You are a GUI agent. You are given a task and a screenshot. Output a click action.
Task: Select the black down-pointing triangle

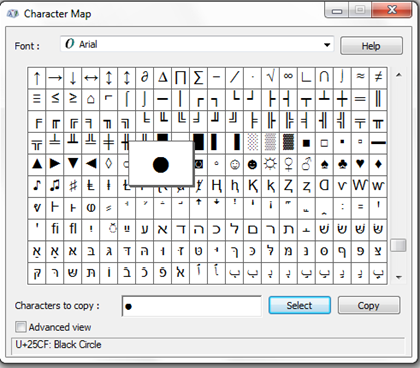[x=73, y=164]
